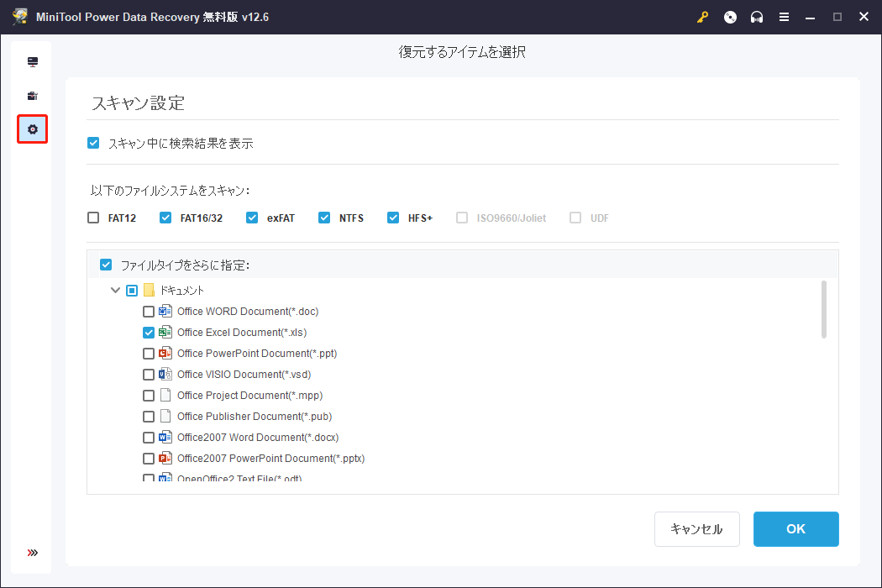Check Office2007 PowerPoint Document (*.pptx)
Screen dimensions: 882x588
[x=149, y=459]
